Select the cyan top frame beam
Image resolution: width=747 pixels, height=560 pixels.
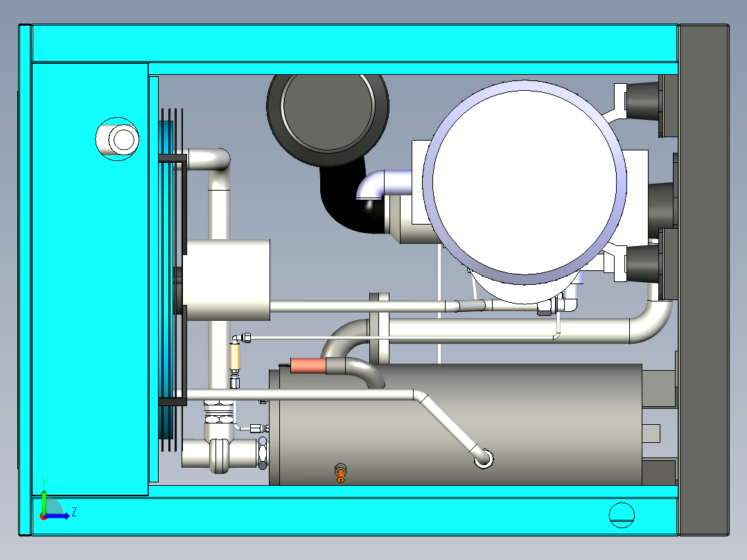pos(355,44)
